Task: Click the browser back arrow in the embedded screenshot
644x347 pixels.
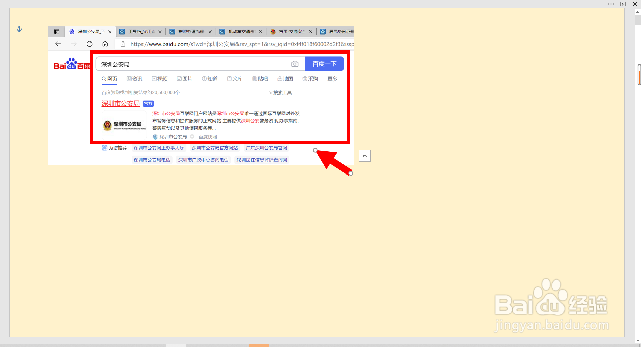Action: coord(58,44)
